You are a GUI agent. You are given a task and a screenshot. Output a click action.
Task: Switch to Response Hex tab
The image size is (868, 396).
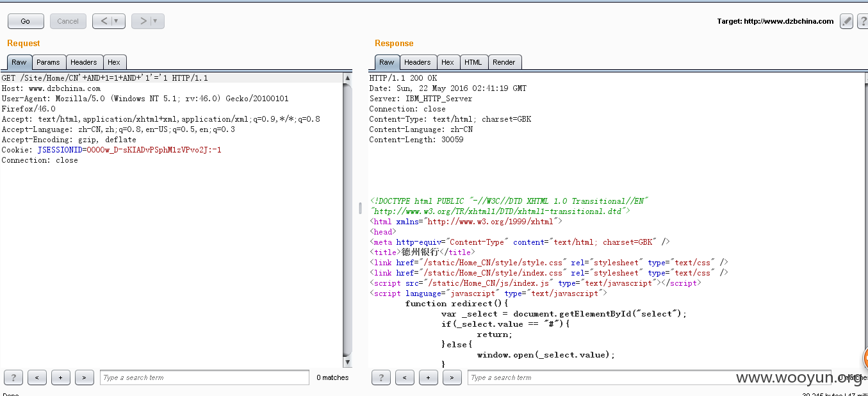(x=448, y=62)
